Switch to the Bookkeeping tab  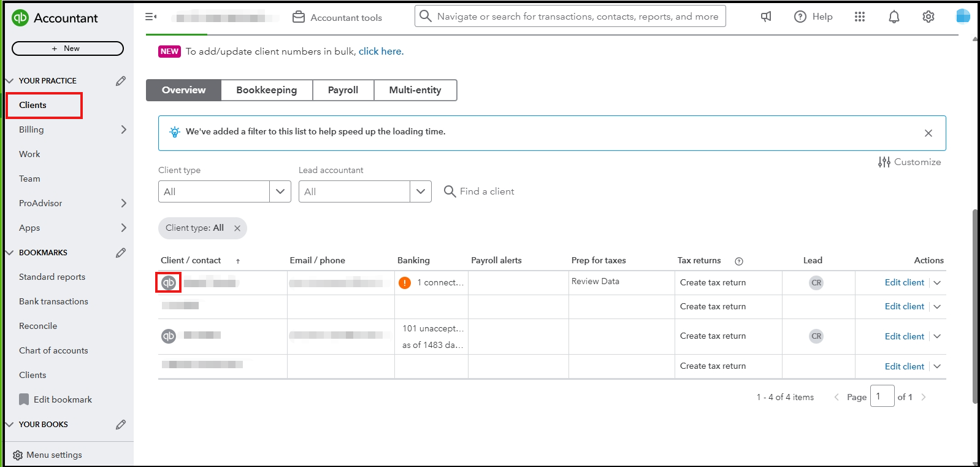(266, 90)
